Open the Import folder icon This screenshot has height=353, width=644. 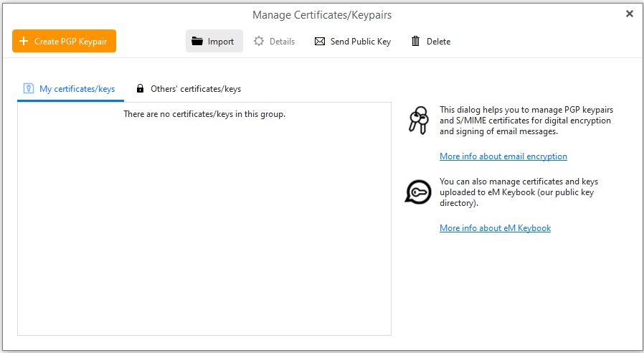197,41
